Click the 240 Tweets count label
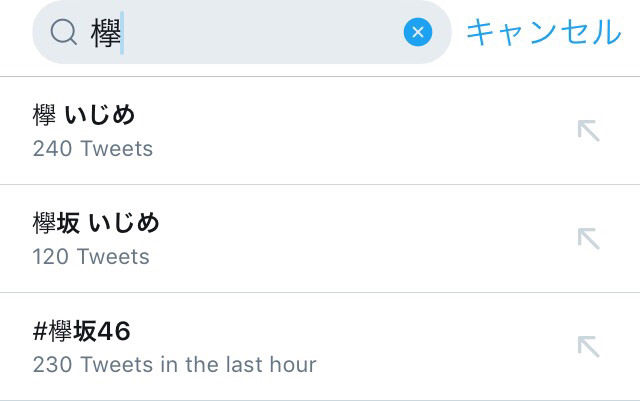 93,149
